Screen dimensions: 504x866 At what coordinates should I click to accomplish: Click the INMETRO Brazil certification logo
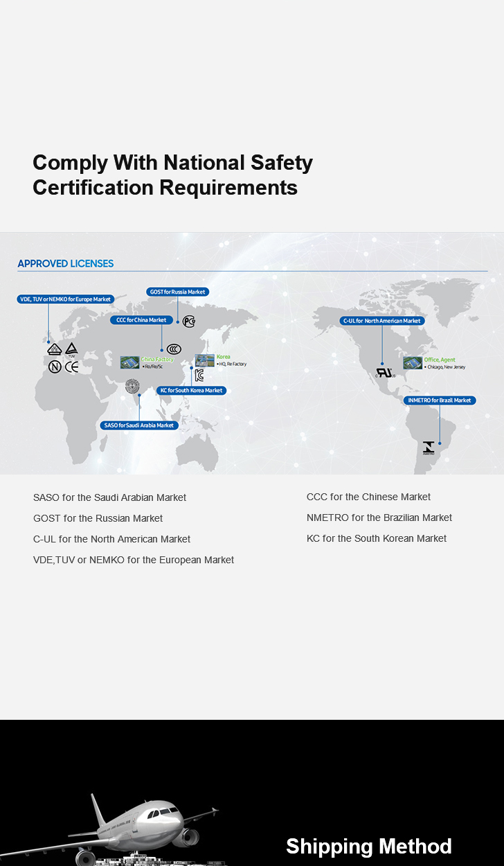click(x=429, y=448)
